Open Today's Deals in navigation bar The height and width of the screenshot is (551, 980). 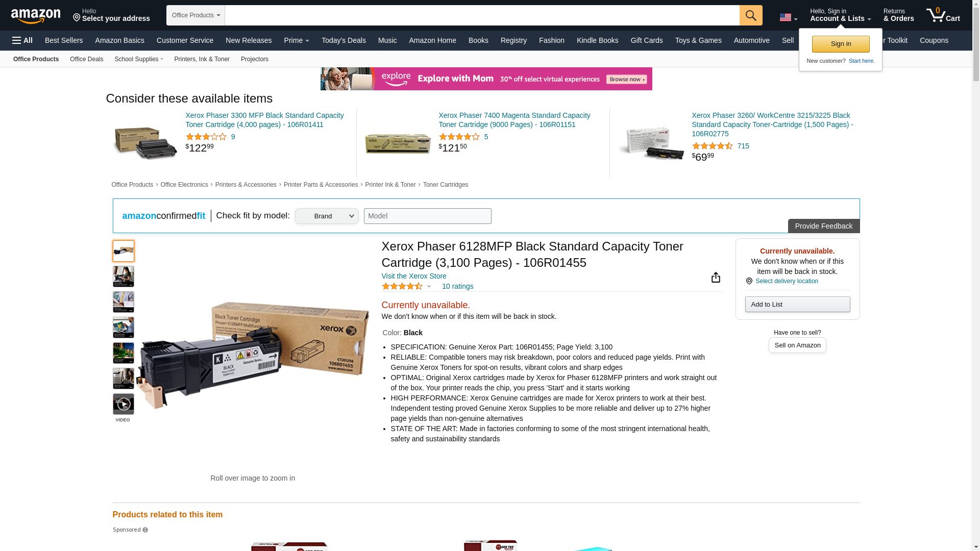pyautogui.click(x=344, y=40)
